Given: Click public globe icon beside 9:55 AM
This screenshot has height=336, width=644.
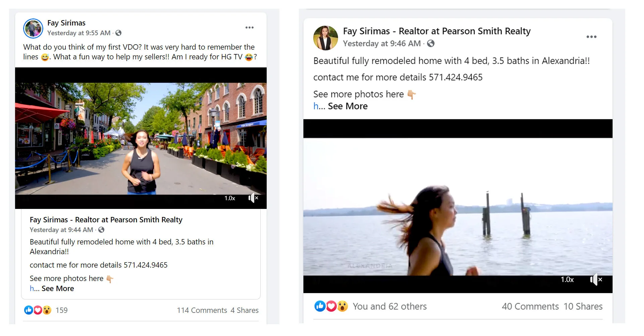Looking at the screenshot, I should 118,33.
